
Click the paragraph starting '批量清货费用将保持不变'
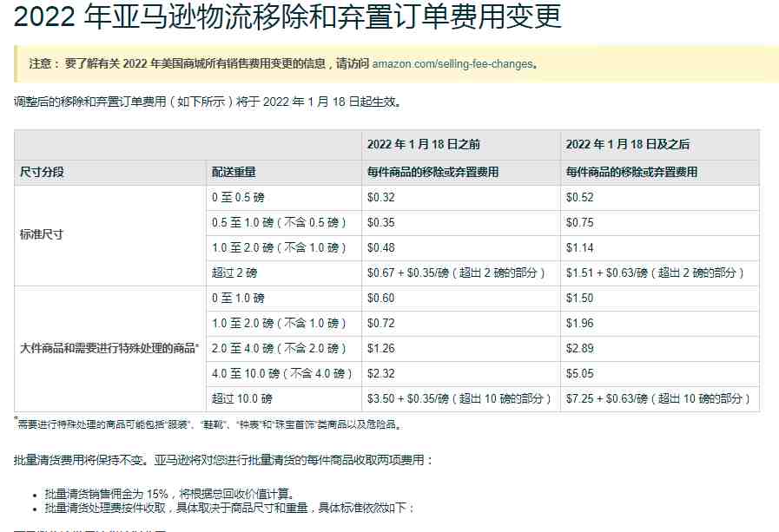tap(223, 460)
